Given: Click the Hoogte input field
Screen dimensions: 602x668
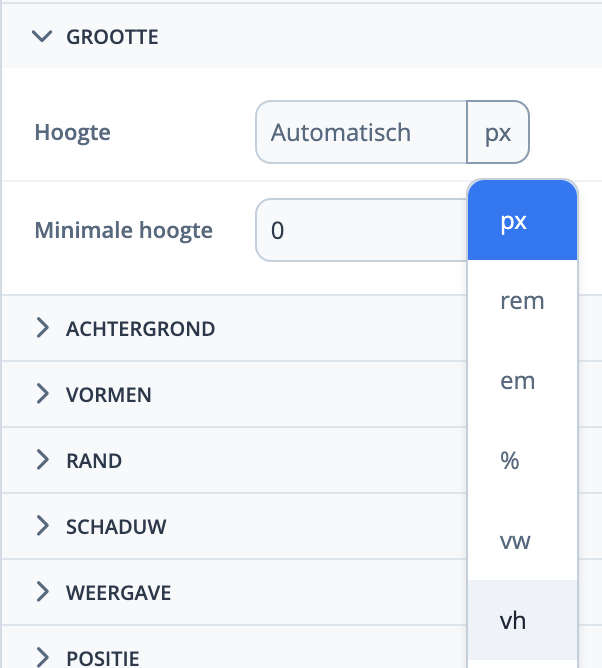Looking at the screenshot, I should [x=361, y=132].
